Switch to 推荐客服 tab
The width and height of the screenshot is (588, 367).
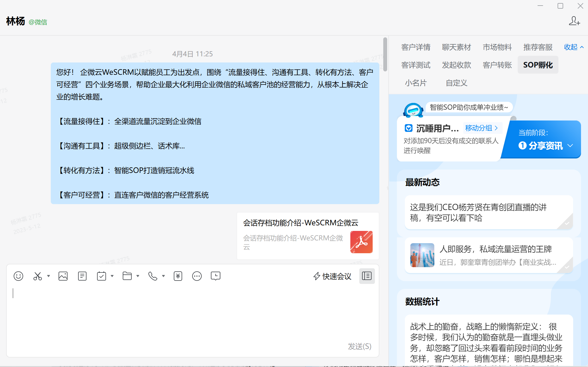click(538, 47)
